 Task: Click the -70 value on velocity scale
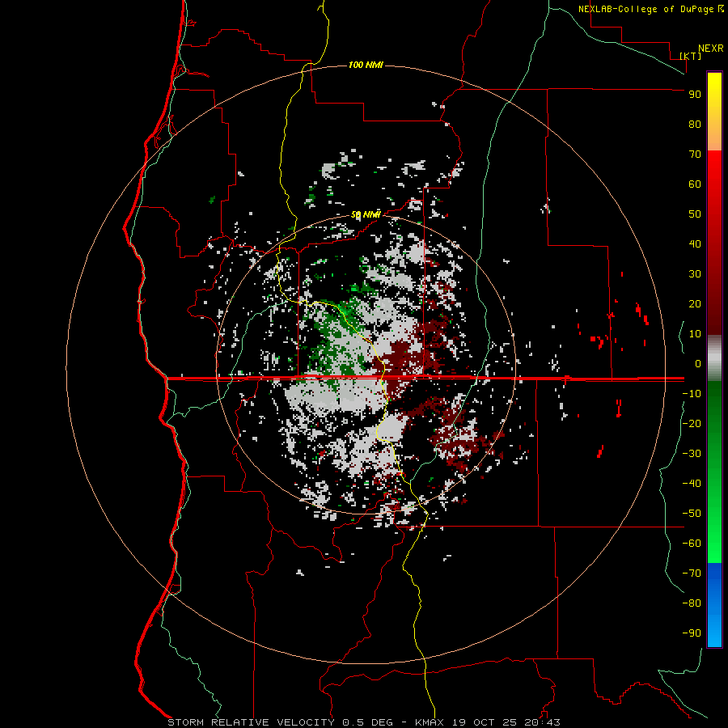click(692, 574)
